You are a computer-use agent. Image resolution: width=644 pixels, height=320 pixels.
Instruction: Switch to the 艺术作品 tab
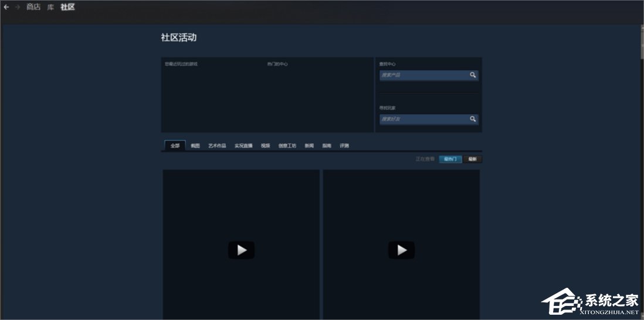[x=217, y=146]
